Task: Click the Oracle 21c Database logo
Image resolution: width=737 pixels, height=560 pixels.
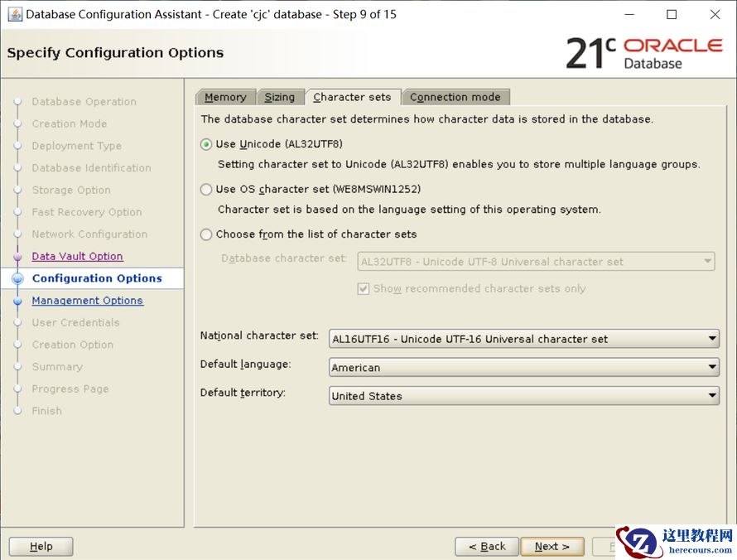Action: (x=644, y=54)
